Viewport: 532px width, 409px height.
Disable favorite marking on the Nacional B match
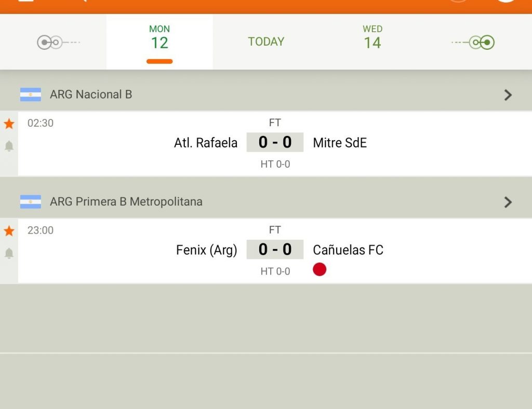9,123
